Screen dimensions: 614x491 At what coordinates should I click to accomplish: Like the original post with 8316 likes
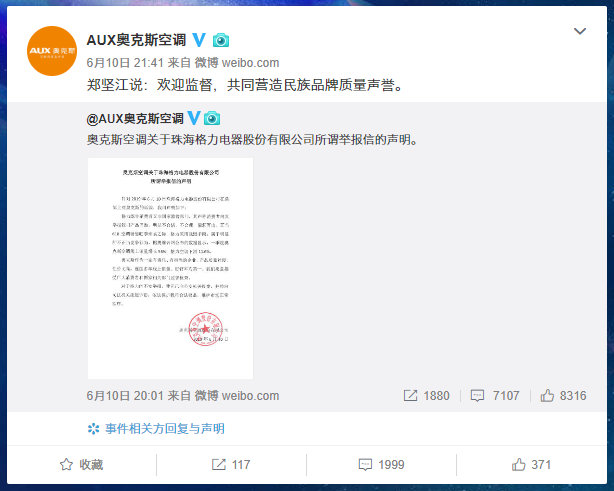(x=547, y=395)
